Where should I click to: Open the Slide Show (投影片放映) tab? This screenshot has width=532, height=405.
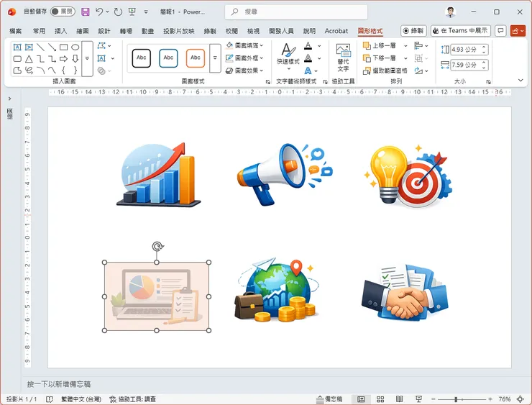coord(179,31)
